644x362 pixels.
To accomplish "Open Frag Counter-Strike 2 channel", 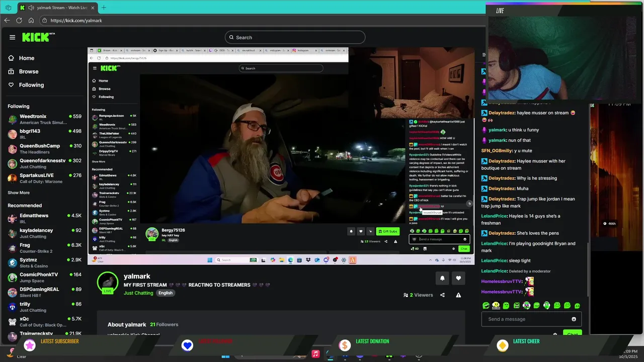I will [x=44, y=248].
